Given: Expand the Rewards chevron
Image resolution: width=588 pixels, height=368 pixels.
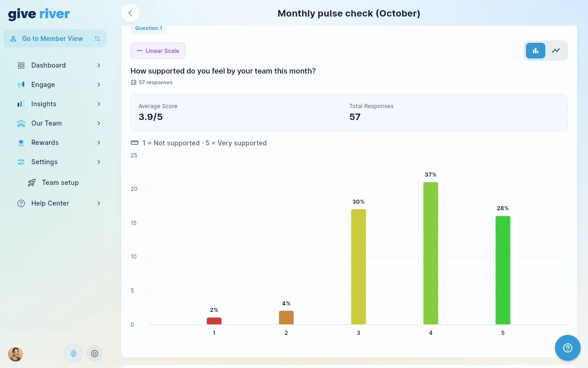Looking at the screenshot, I should [99, 143].
